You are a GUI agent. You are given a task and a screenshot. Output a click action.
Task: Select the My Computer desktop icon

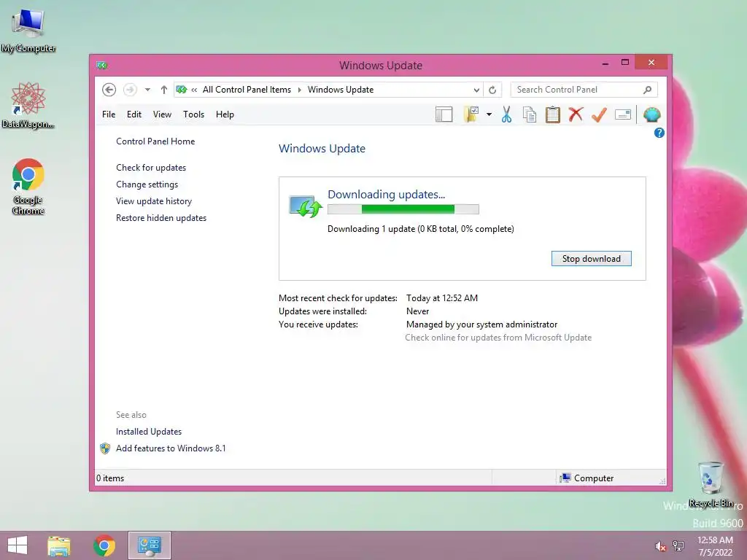point(28,31)
